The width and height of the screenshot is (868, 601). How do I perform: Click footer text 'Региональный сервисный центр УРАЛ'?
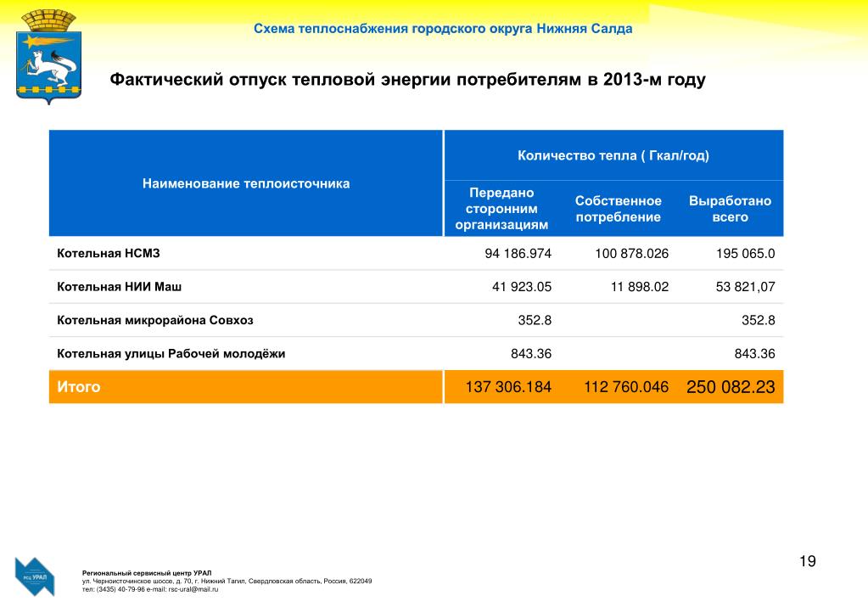(x=147, y=573)
